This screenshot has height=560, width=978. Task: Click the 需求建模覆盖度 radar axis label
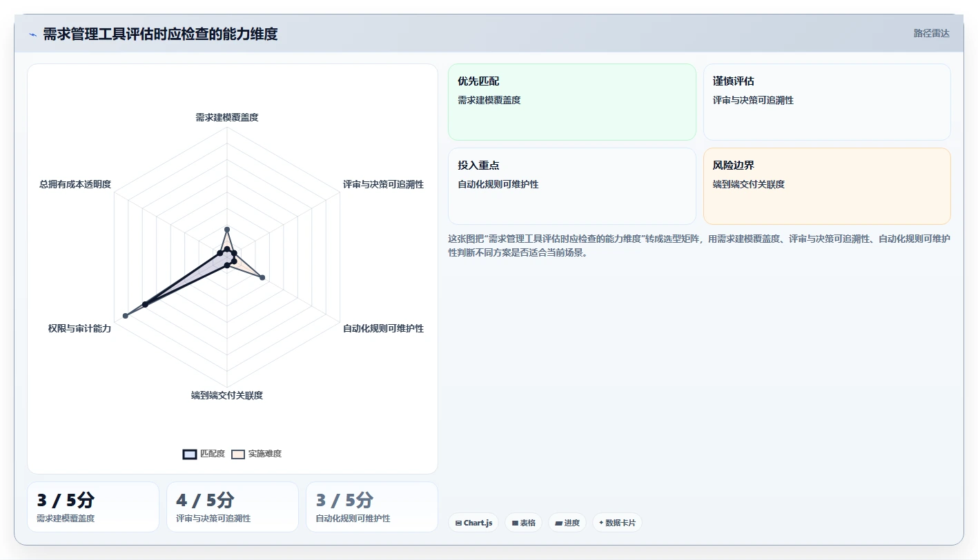tap(227, 117)
